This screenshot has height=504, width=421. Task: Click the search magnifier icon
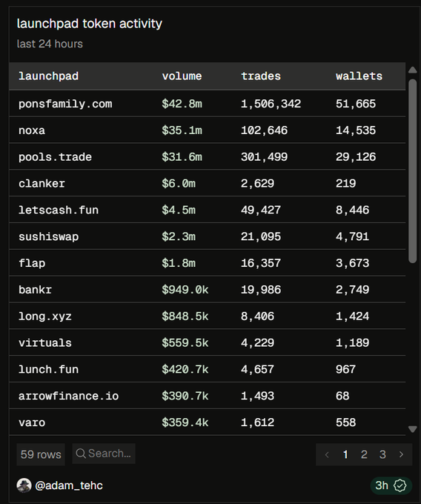tap(81, 454)
